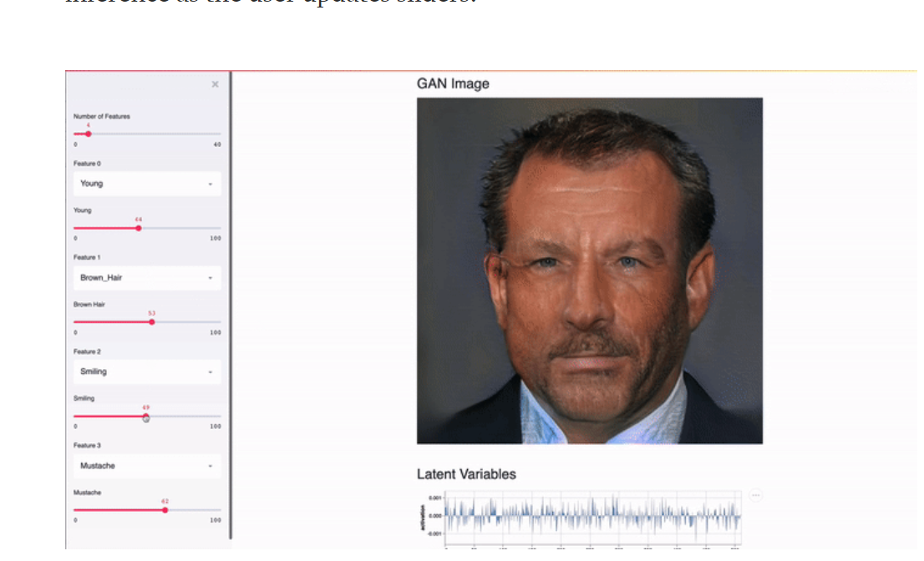Click the dropdown arrow in Young selector
924x561 pixels.
click(211, 184)
